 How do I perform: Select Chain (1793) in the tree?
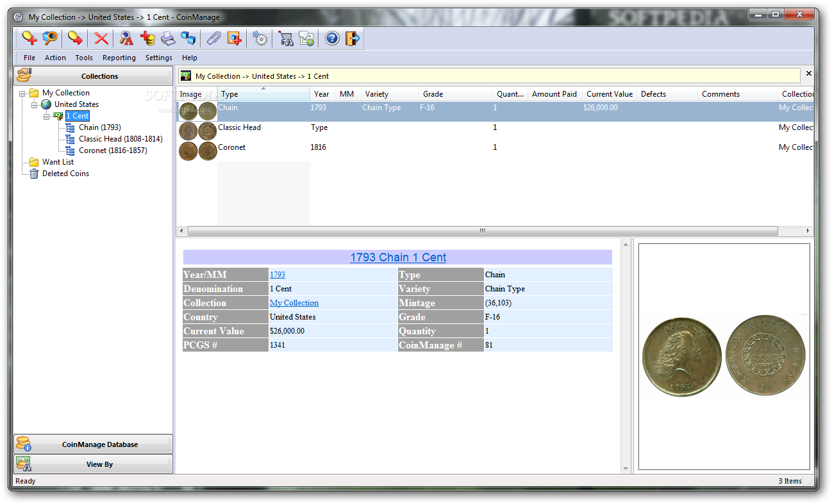point(100,127)
